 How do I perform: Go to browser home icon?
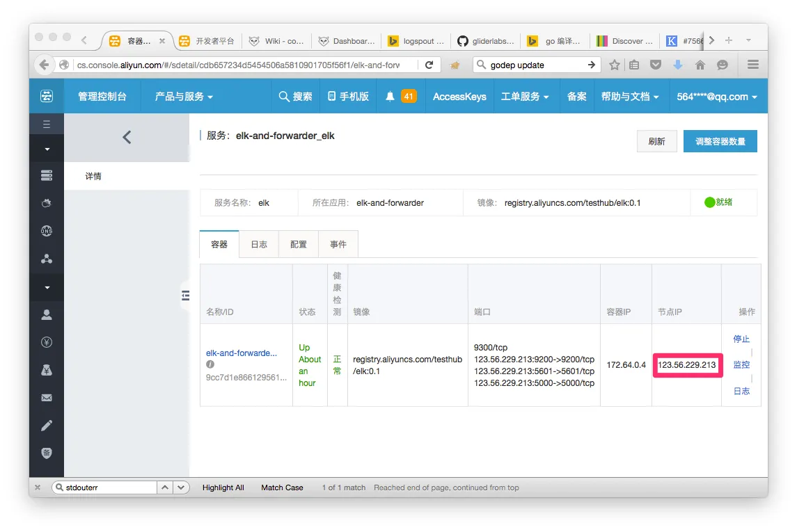(x=700, y=65)
